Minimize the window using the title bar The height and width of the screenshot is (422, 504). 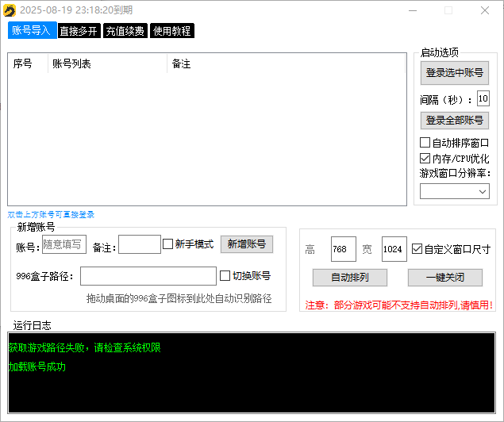point(410,10)
